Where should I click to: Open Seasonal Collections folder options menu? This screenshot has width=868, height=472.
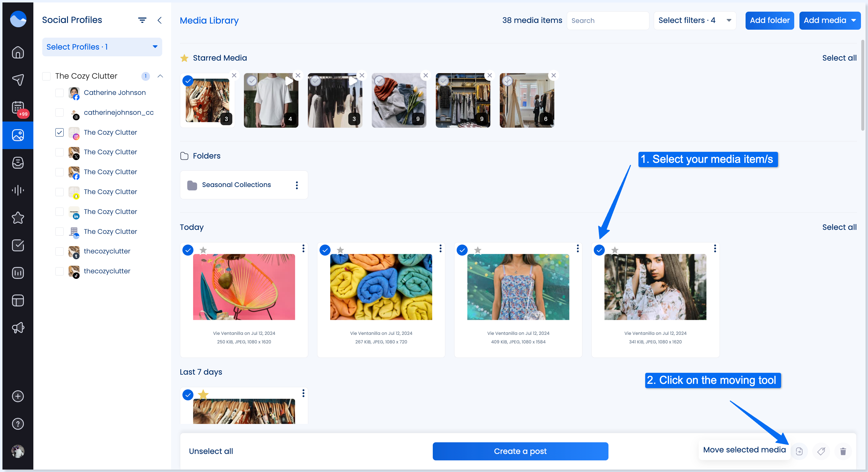tap(297, 185)
